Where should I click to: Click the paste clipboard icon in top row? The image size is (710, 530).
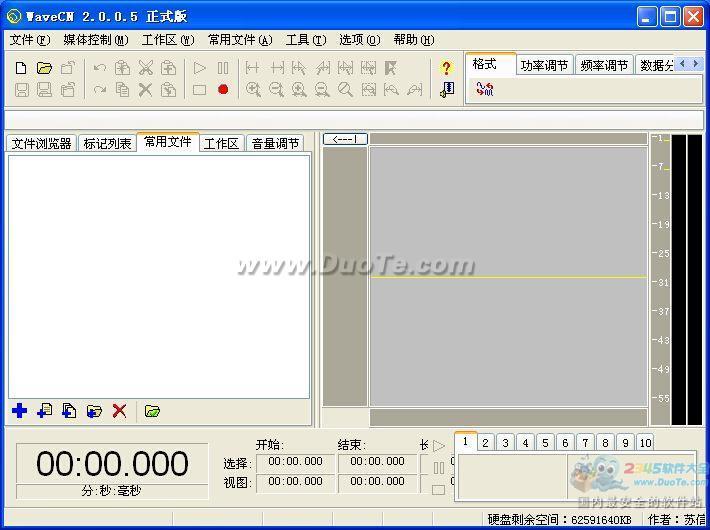coord(168,68)
